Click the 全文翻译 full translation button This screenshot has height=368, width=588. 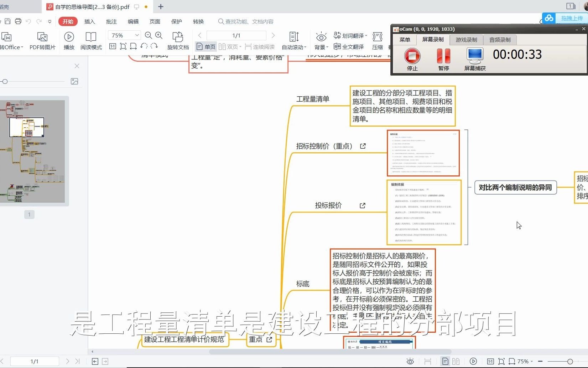tap(349, 47)
